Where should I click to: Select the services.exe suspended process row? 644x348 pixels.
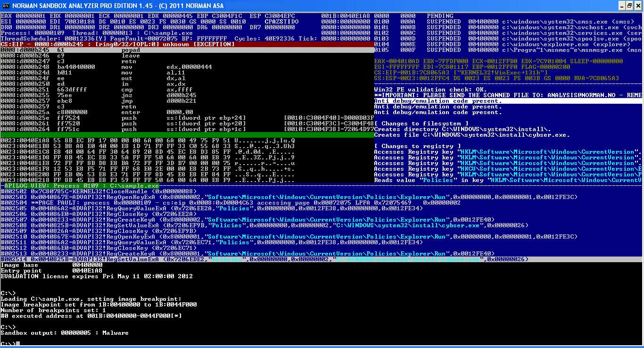(509, 33)
